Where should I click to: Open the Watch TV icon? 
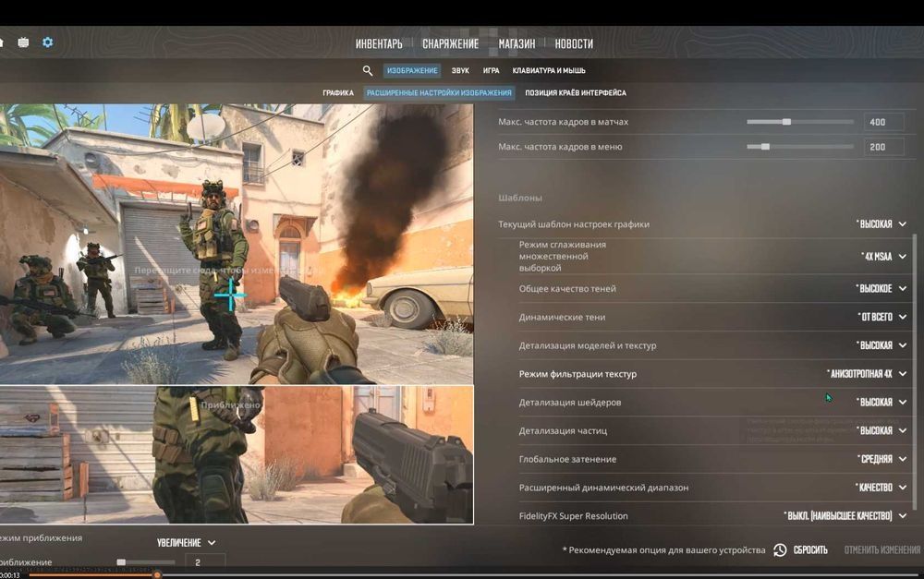[24, 42]
